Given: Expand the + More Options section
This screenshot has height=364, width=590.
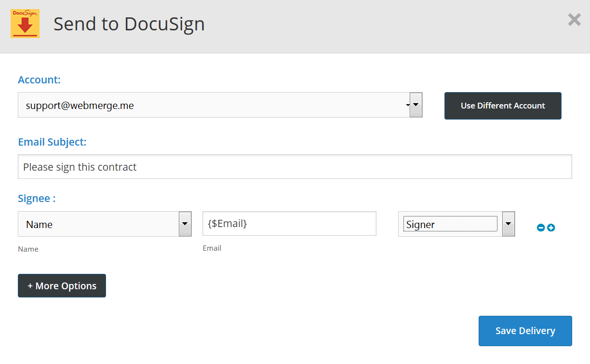Looking at the screenshot, I should [x=62, y=286].
